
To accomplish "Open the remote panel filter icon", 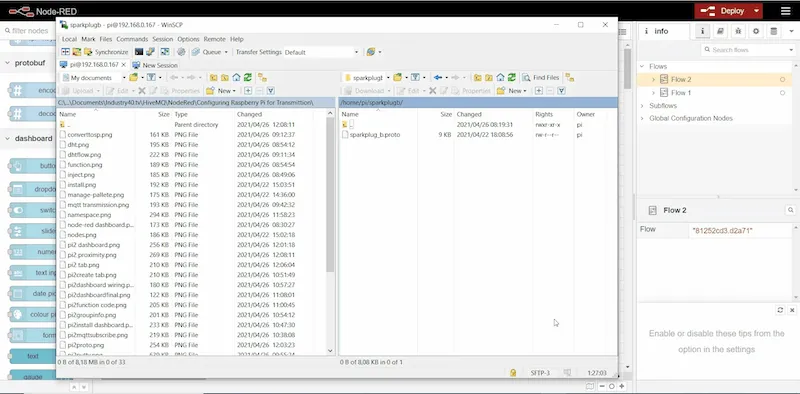I will pos(415,78).
